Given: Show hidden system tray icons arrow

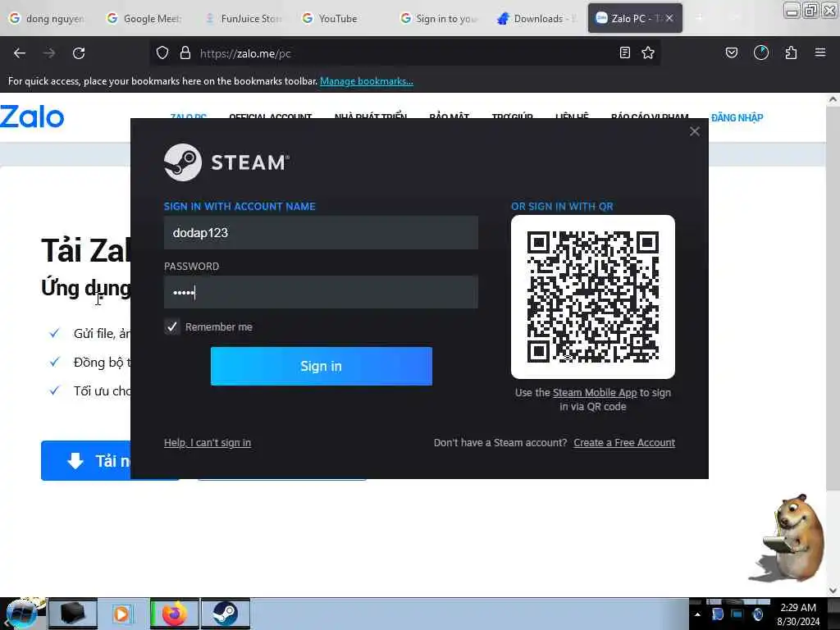Looking at the screenshot, I should [x=697, y=614].
